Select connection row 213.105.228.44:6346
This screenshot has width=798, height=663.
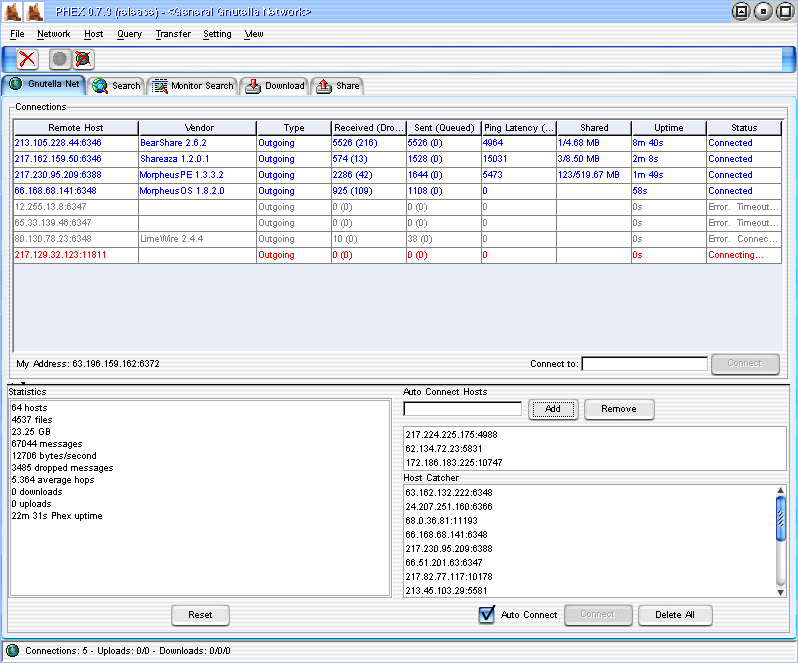point(397,143)
